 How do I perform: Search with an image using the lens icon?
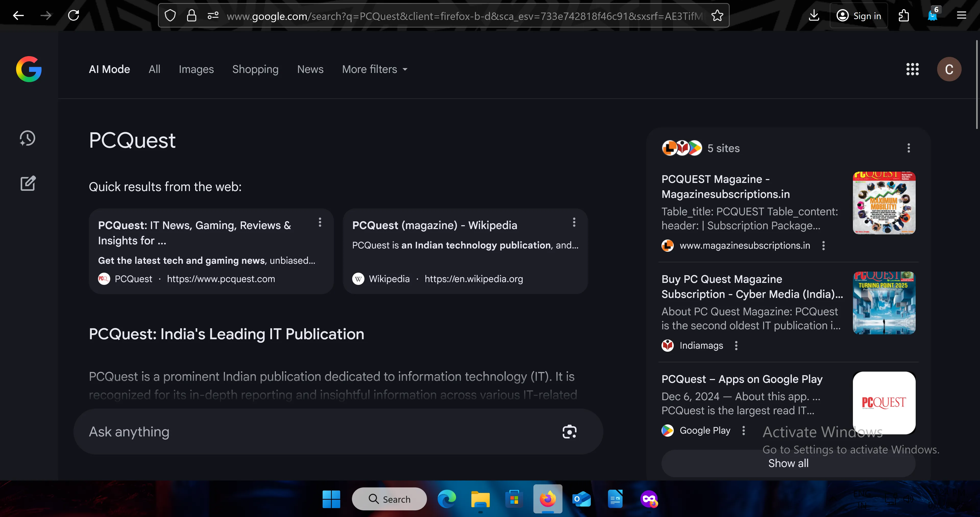click(569, 432)
